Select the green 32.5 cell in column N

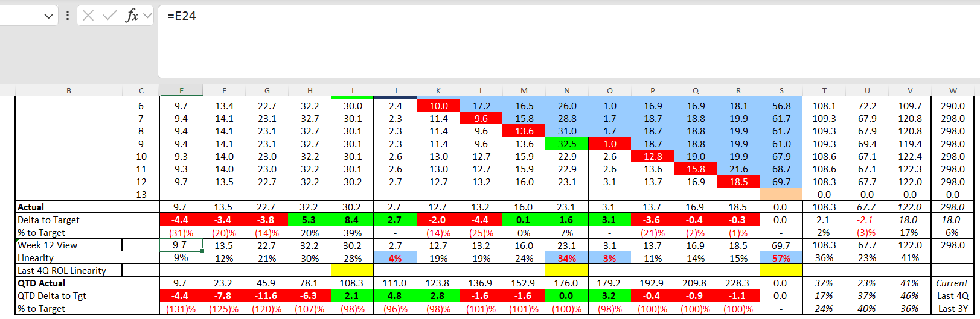coord(566,144)
